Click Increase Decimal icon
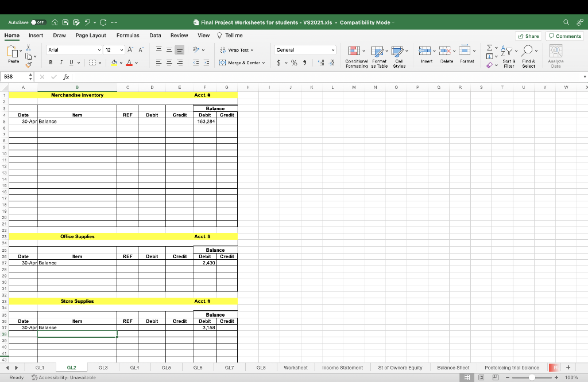This screenshot has width=588, height=382. coord(321,63)
